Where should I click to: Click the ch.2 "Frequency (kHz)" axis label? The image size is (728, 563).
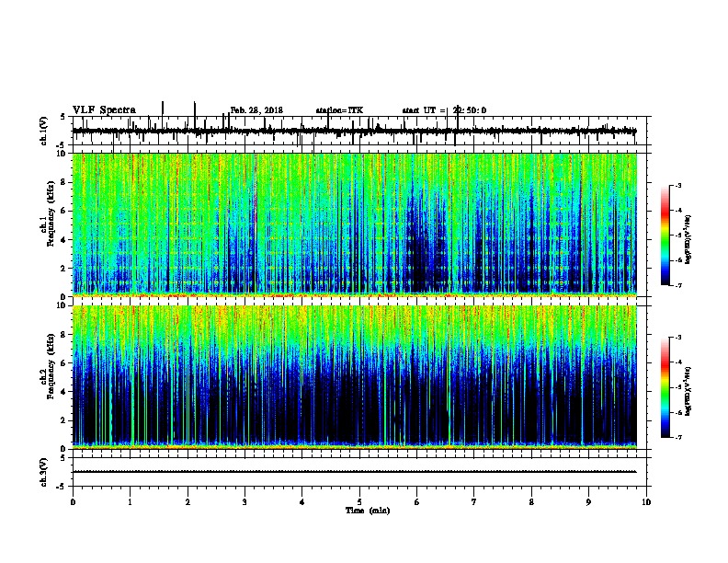pyautogui.click(x=51, y=366)
